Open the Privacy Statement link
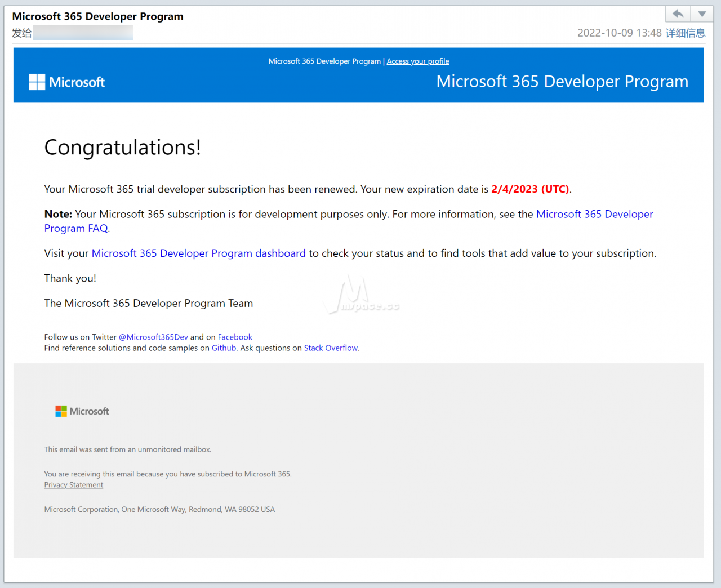Screen dimensions: 721x588 pyautogui.click(x=74, y=485)
